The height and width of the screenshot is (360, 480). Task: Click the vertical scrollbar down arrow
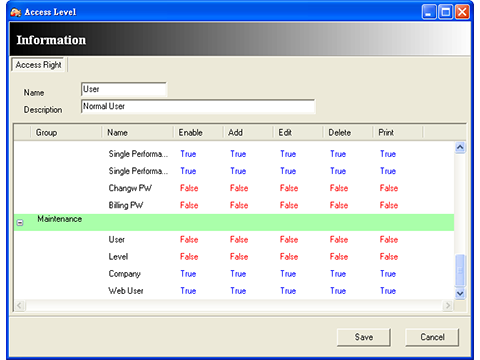tap(460, 294)
